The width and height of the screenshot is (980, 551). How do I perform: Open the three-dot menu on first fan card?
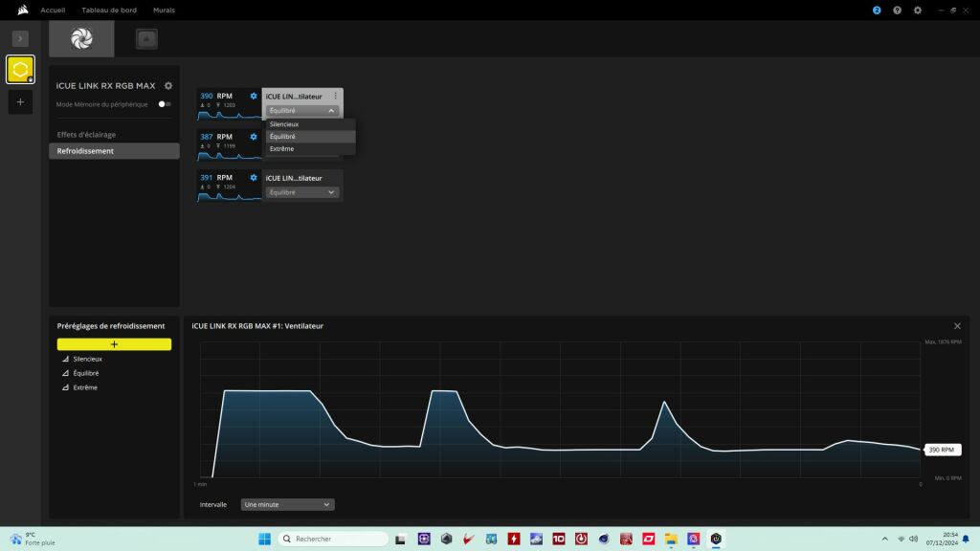pos(335,97)
